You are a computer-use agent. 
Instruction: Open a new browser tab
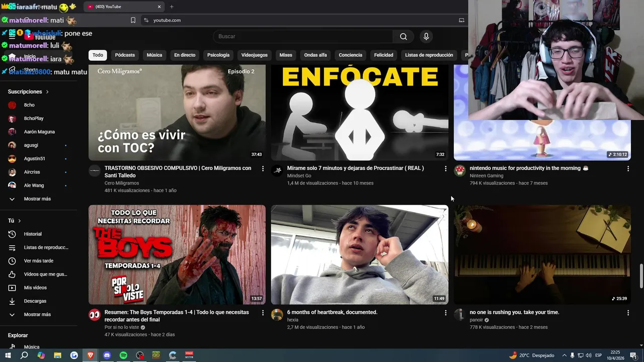[172, 7]
